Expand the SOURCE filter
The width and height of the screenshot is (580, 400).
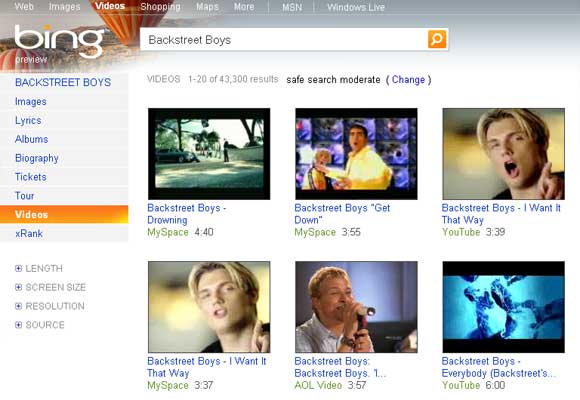click(40, 325)
